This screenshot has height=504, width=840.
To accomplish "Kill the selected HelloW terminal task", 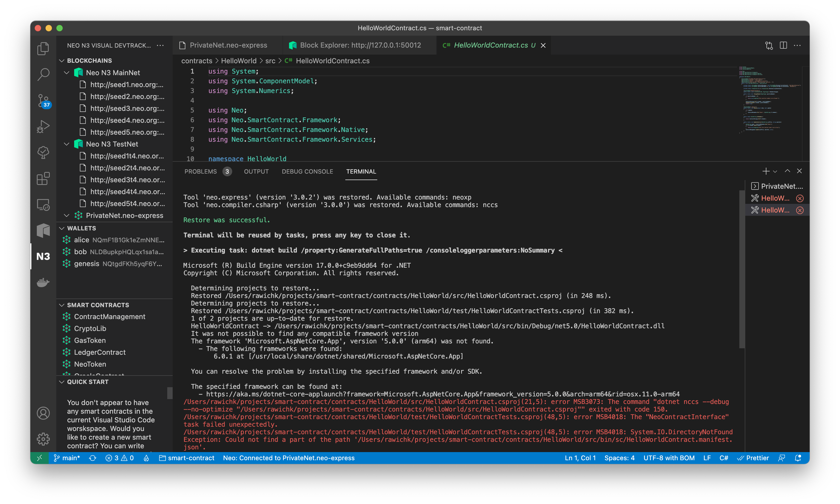I will coord(800,210).
